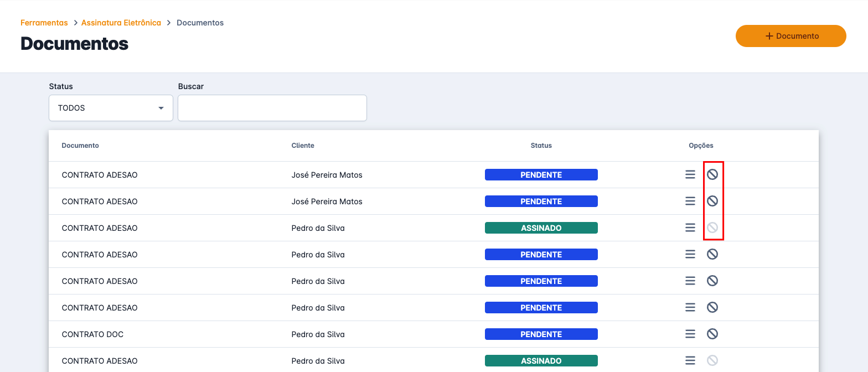Open options menu for first José Pereira Matos row

690,174
